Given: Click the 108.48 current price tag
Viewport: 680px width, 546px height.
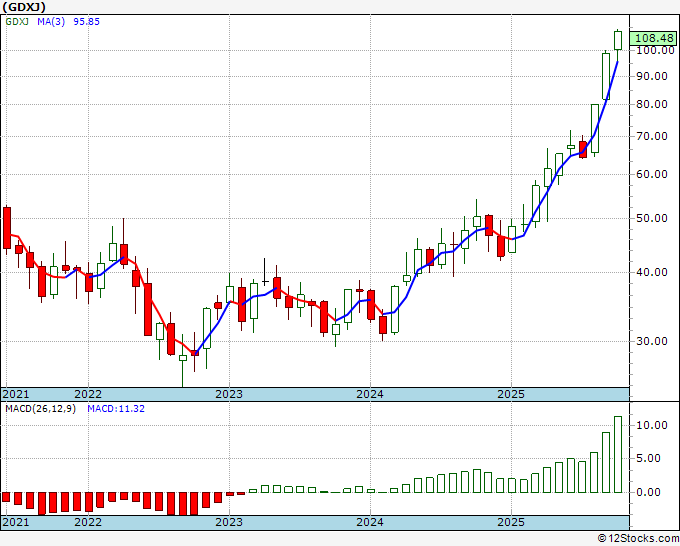Looking at the screenshot, I should coord(654,38).
